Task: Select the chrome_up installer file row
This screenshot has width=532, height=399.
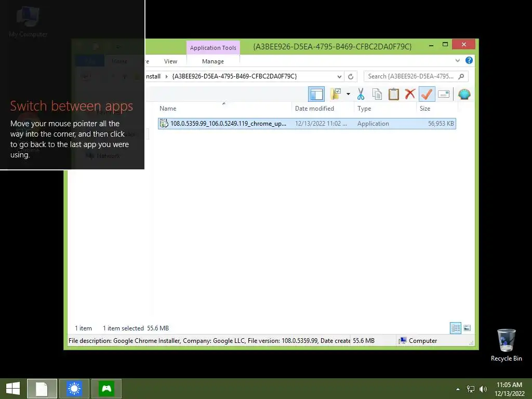Action: pyautogui.click(x=307, y=124)
